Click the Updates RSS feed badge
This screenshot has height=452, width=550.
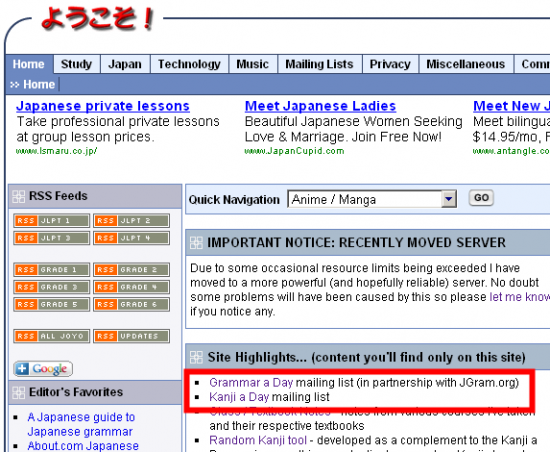[x=132, y=336]
